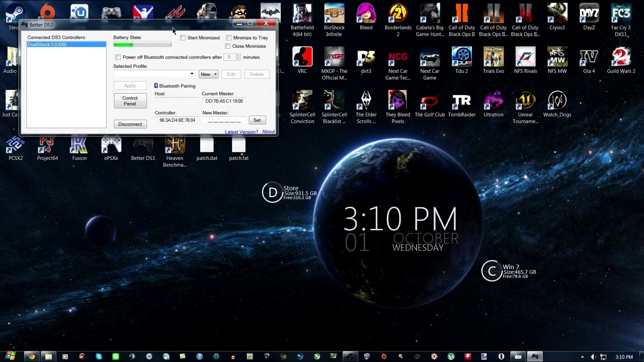Open They Bleed Pixels shortcut
This screenshot has width=644, height=362.
click(398, 108)
